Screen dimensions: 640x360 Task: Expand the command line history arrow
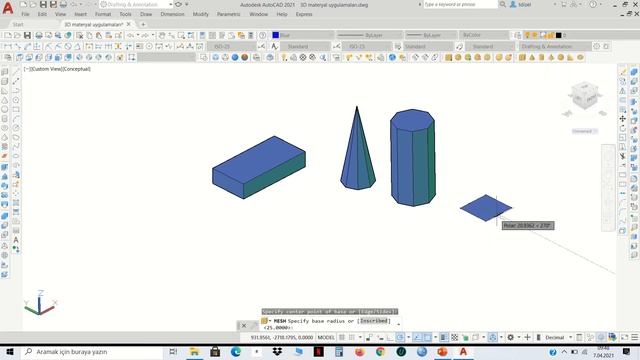[398, 324]
